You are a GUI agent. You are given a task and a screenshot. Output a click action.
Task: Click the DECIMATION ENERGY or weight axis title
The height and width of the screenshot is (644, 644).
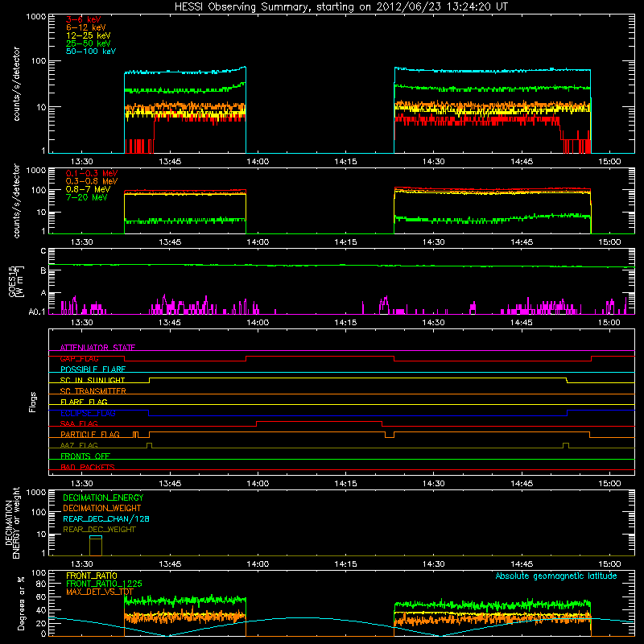coord(12,522)
